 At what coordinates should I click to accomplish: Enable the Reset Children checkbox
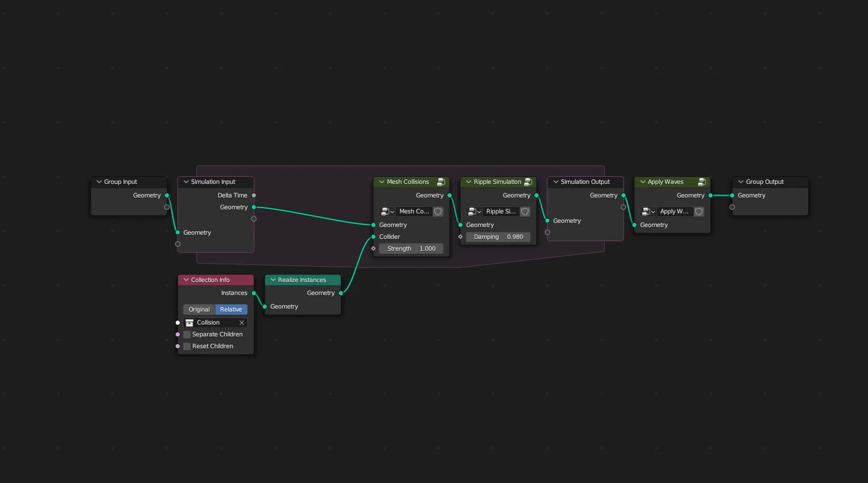pos(187,346)
